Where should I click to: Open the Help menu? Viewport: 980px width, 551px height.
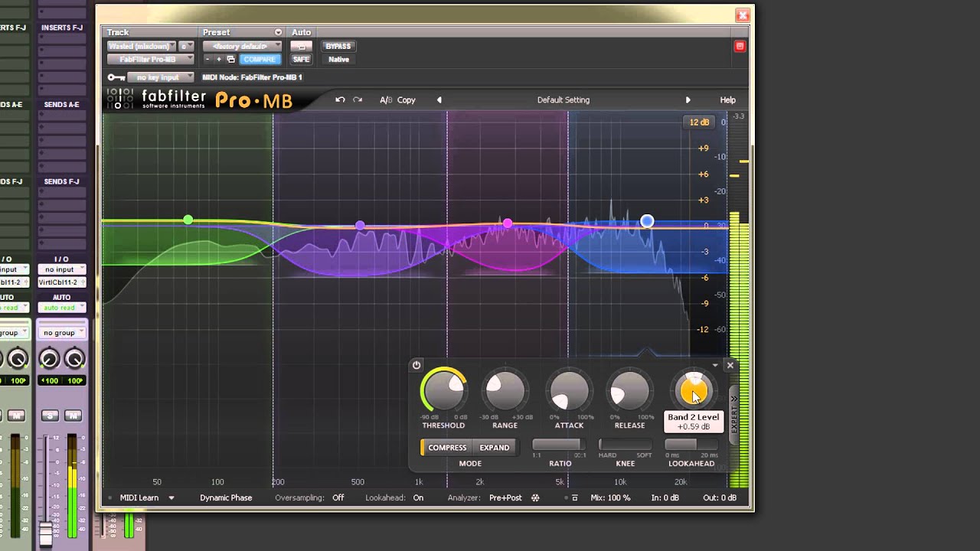point(727,100)
